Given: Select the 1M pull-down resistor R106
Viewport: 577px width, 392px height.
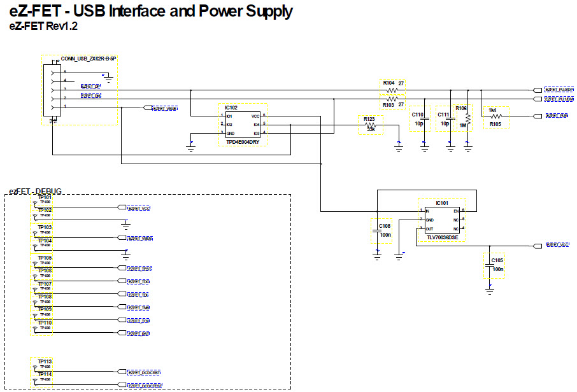Looking at the screenshot, I should [x=468, y=117].
